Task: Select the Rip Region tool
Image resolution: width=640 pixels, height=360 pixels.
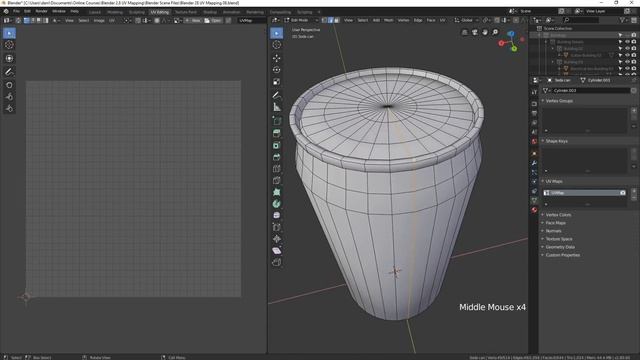Action: [277, 262]
